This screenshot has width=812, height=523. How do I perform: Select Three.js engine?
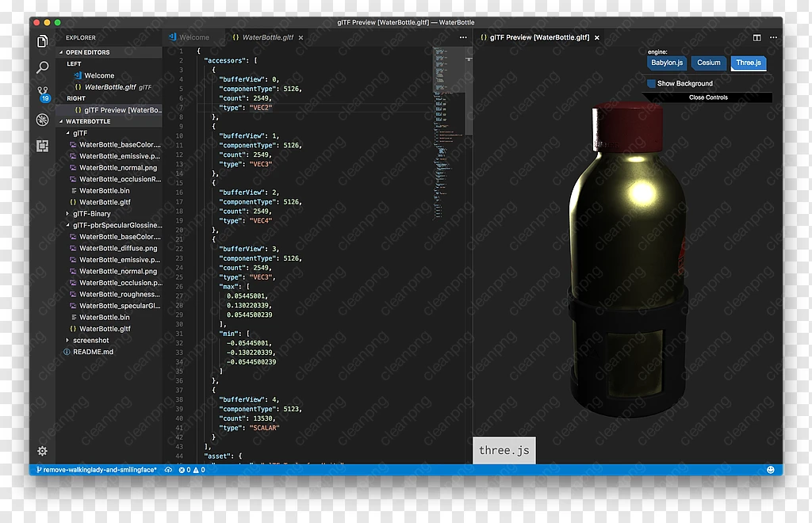[x=749, y=63]
